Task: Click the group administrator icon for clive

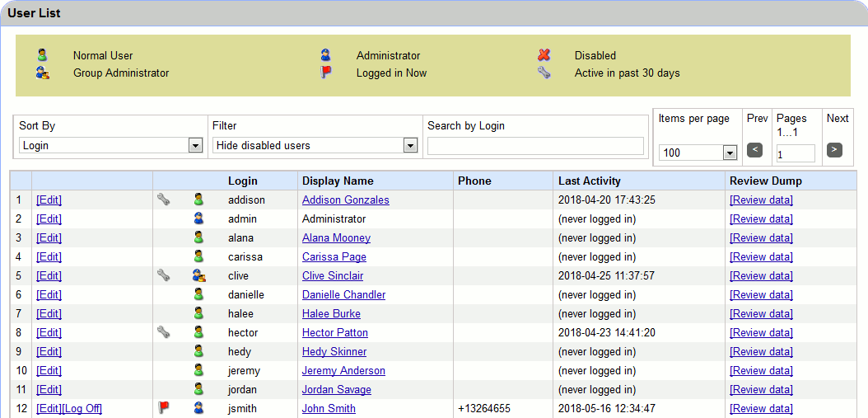Action: tap(198, 275)
